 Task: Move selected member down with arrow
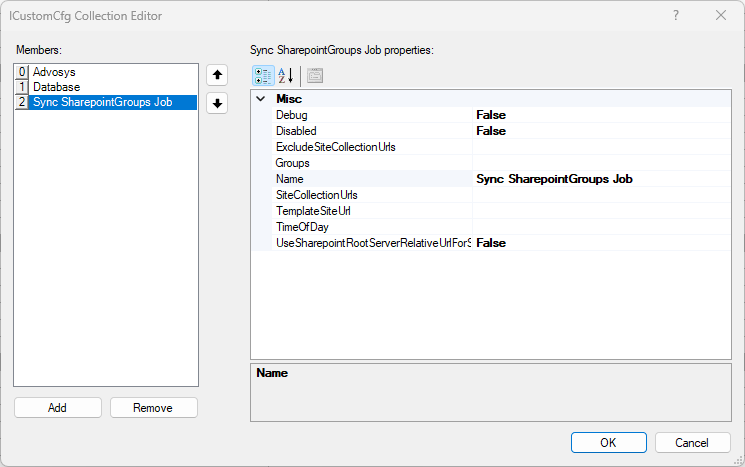click(217, 103)
